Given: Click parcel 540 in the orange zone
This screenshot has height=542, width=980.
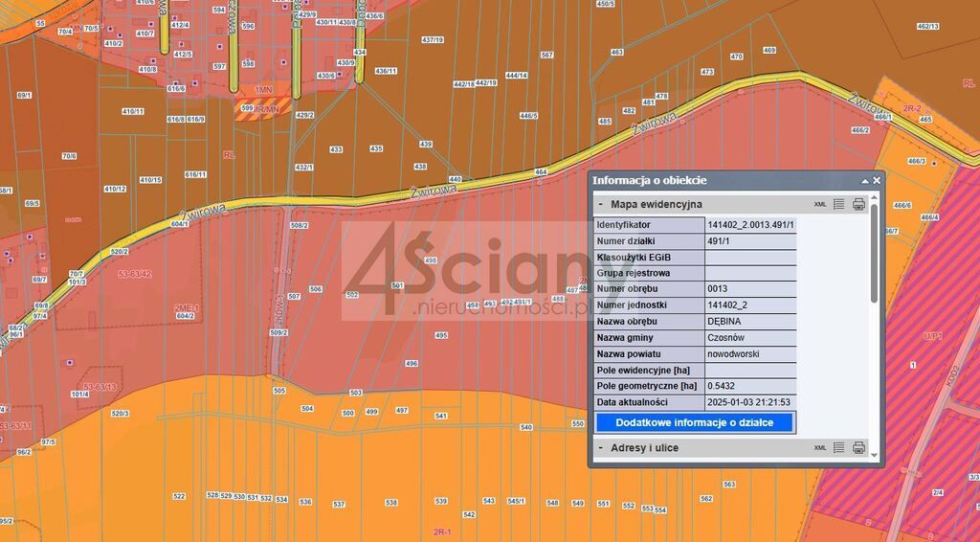Looking at the screenshot, I should [x=525, y=427].
